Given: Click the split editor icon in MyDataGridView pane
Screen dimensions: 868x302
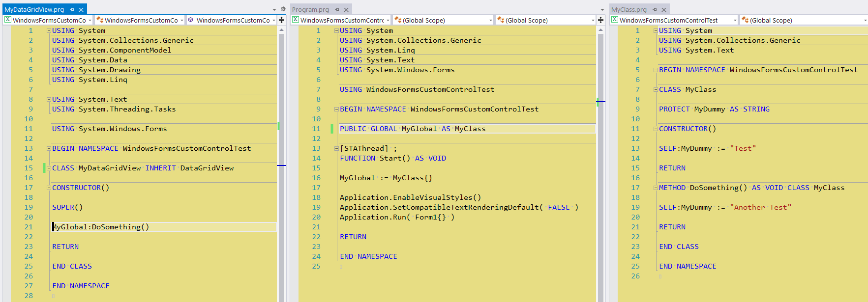Looking at the screenshot, I should pyautogui.click(x=282, y=20).
